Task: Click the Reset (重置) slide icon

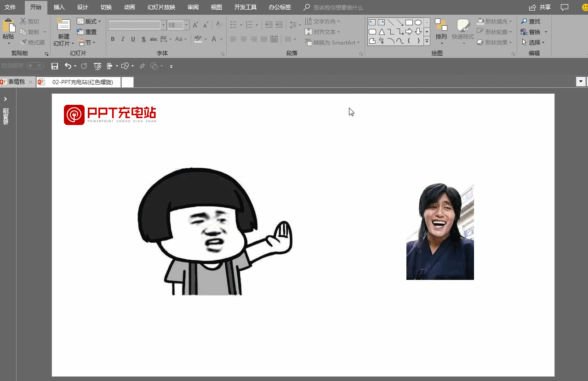Action: coord(87,32)
